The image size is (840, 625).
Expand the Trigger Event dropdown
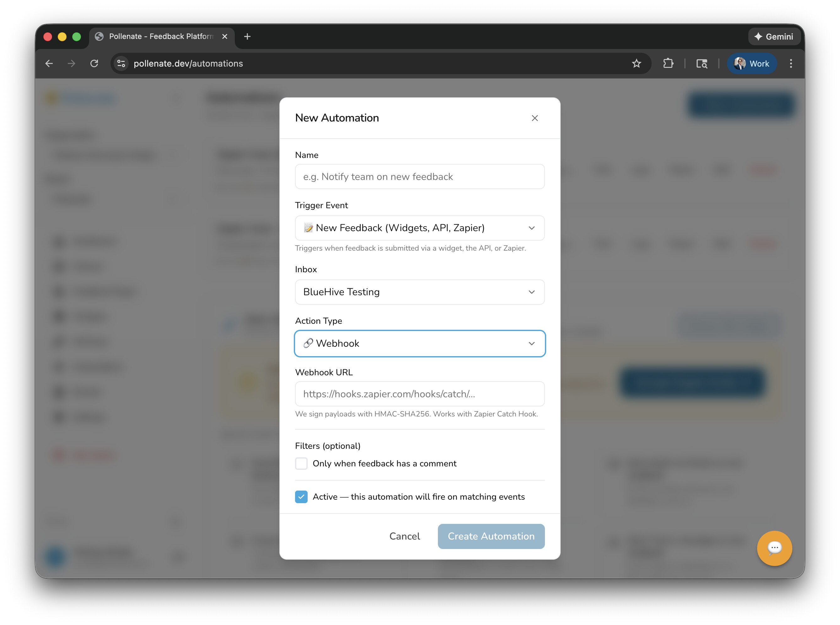(420, 228)
